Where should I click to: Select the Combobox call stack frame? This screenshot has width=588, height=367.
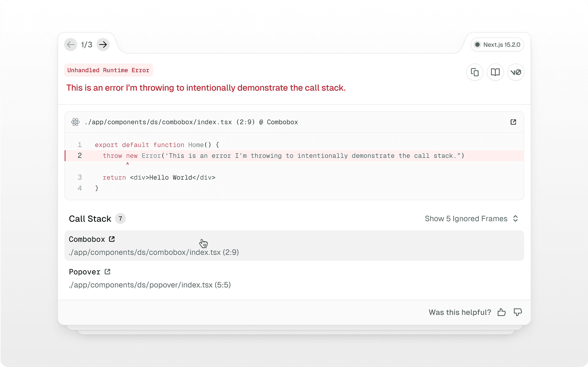tap(294, 246)
